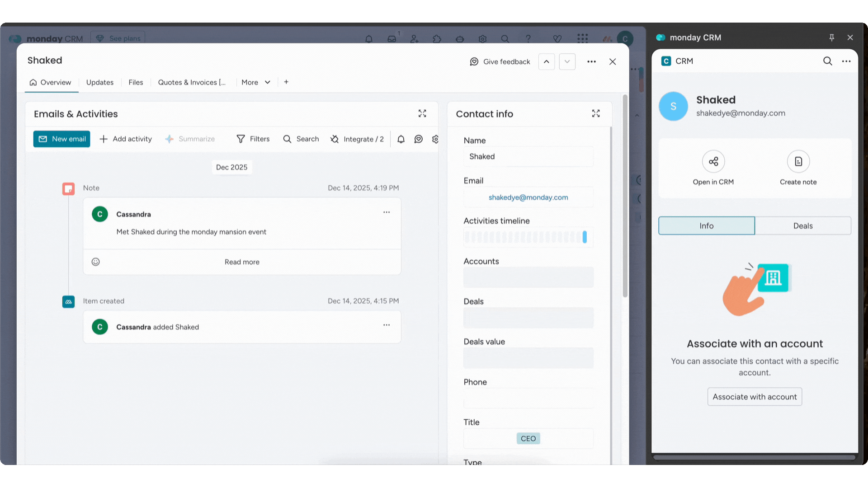868x488 pixels.
Task: Click the Deals value field
Action: click(x=528, y=358)
